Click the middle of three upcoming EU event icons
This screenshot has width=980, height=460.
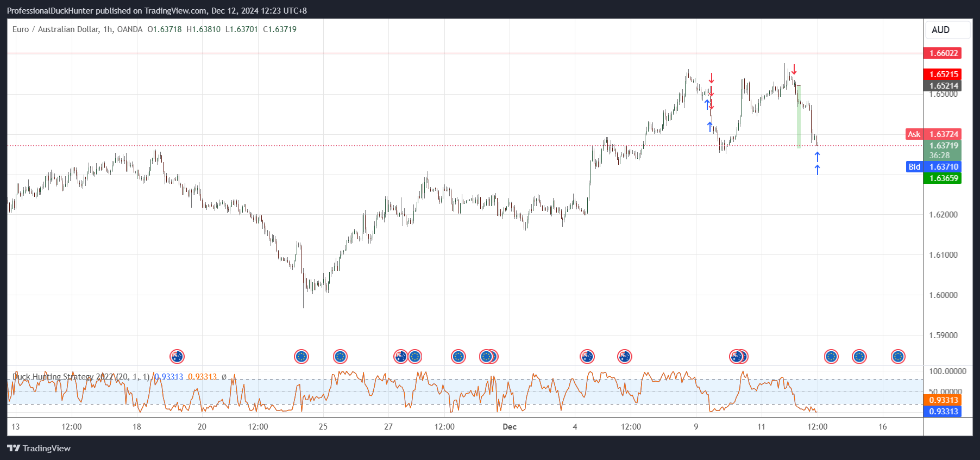[x=859, y=357]
